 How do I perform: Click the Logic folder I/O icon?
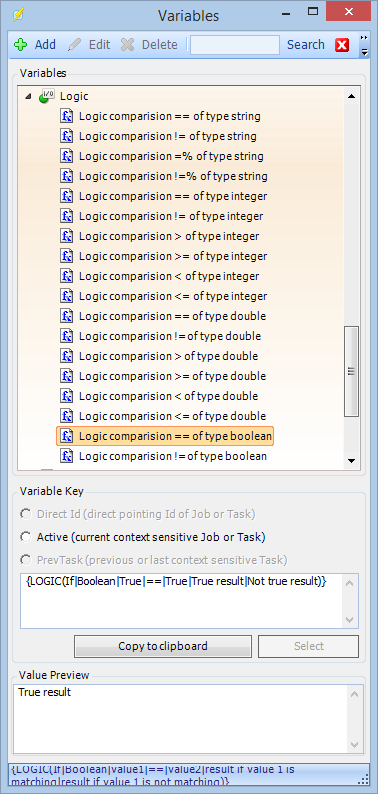point(47,96)
